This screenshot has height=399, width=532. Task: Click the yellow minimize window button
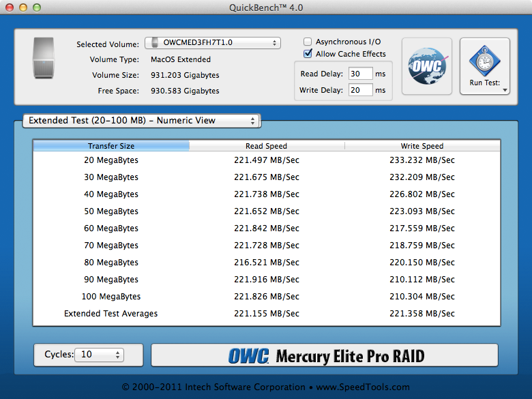[x=23, y=8]
